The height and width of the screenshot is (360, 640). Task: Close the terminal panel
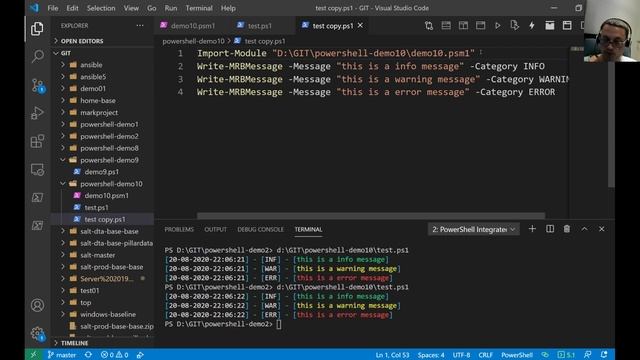coord(601,229)
